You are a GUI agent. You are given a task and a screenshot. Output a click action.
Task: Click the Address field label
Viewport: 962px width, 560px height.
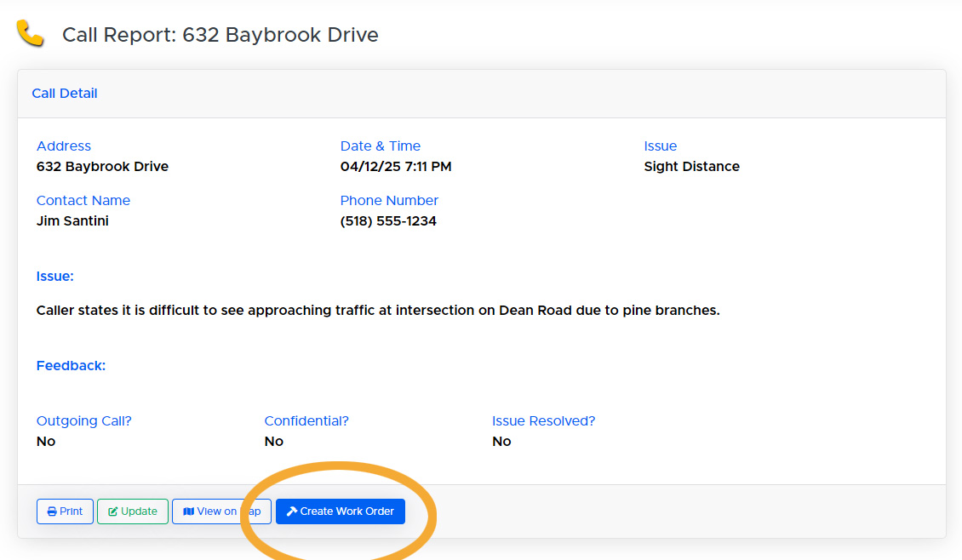pos(64,146)
